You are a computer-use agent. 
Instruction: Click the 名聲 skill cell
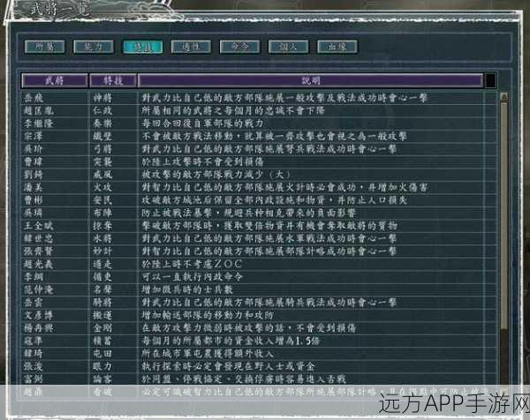[102, 289]
